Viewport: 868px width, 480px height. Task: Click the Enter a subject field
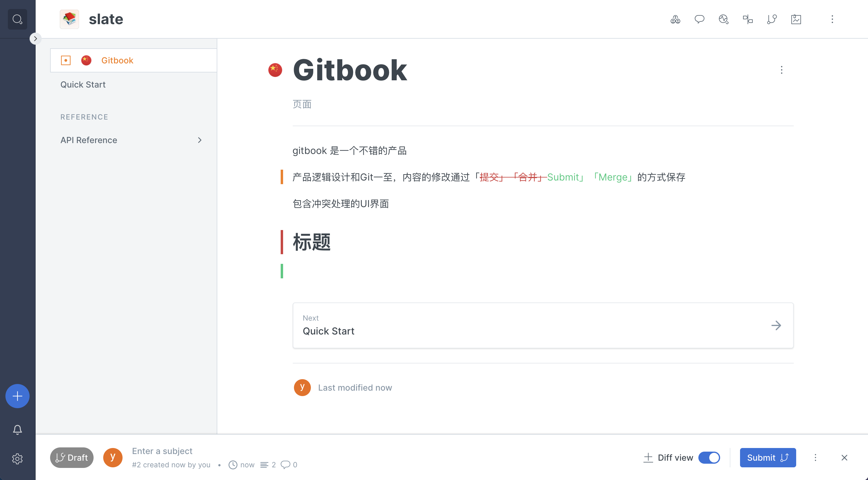coord(162,451)
